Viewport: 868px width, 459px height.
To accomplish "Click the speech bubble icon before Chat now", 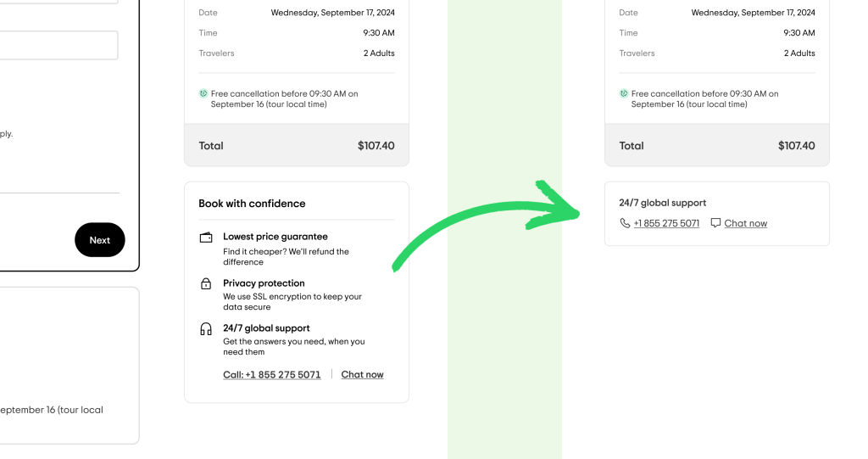I will (715, 223).
